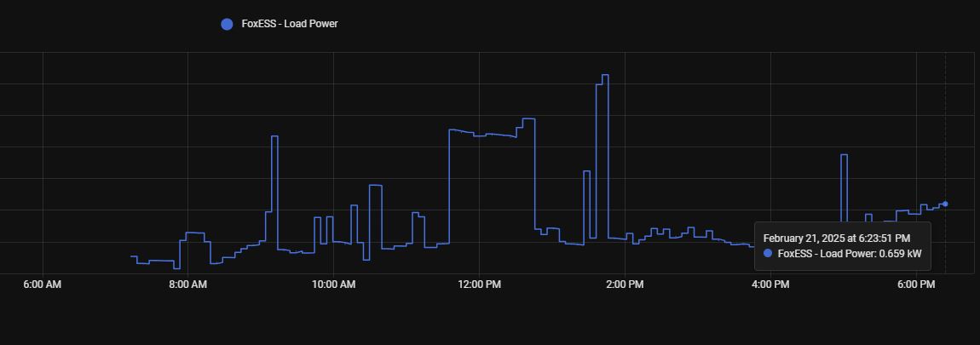Click the 4:00 PM axis label
980x345 pixels.
click(x=770, y=285)
